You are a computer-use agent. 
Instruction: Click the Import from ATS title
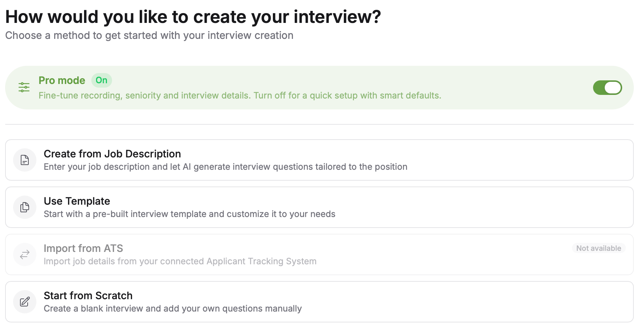tap(83, 248)
